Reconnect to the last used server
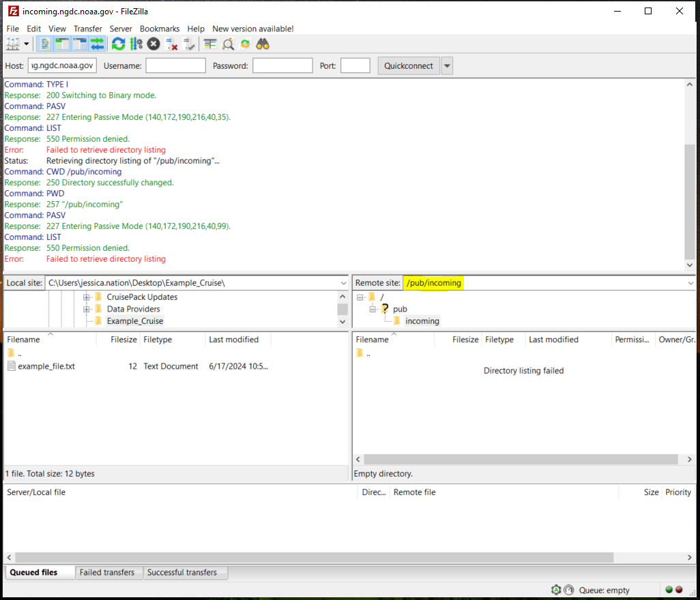Image resolution: width=700 pixels, height=600 pixels. pos(189,44)
